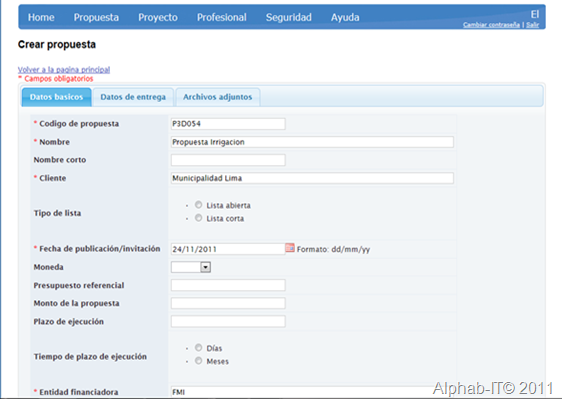Switch to the Datos basicos tab
The image size is (562, 399).
click(56, 97)
